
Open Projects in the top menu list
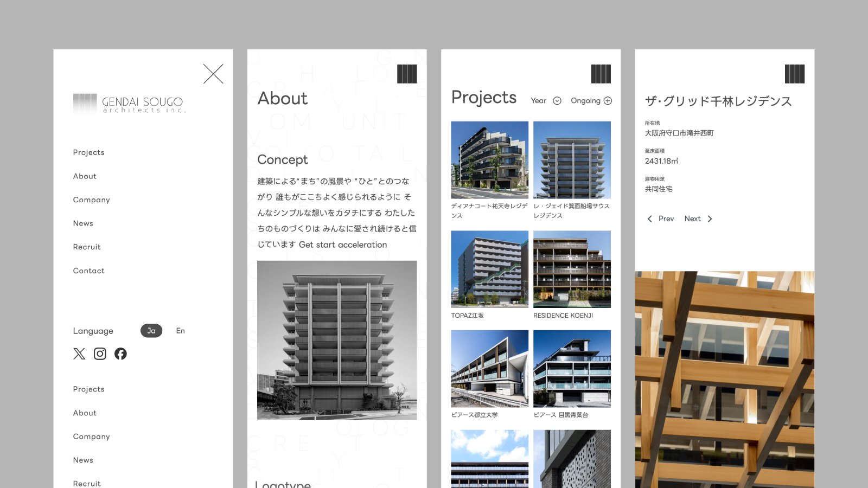pyautogui.click(x=89, y=152)
